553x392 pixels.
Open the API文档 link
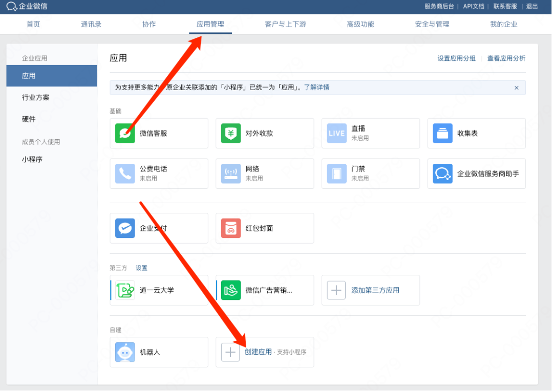pyautogui.click(x=474, y=6)
